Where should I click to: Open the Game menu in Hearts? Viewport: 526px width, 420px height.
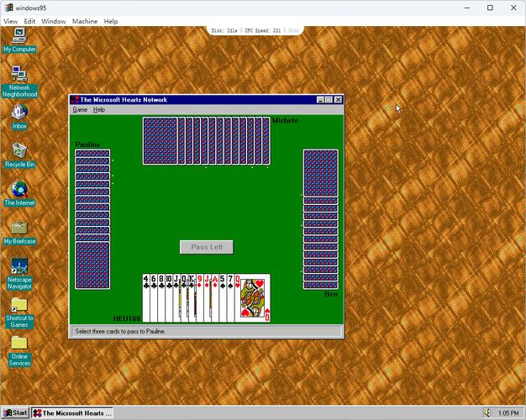click(x=80, y=110)
